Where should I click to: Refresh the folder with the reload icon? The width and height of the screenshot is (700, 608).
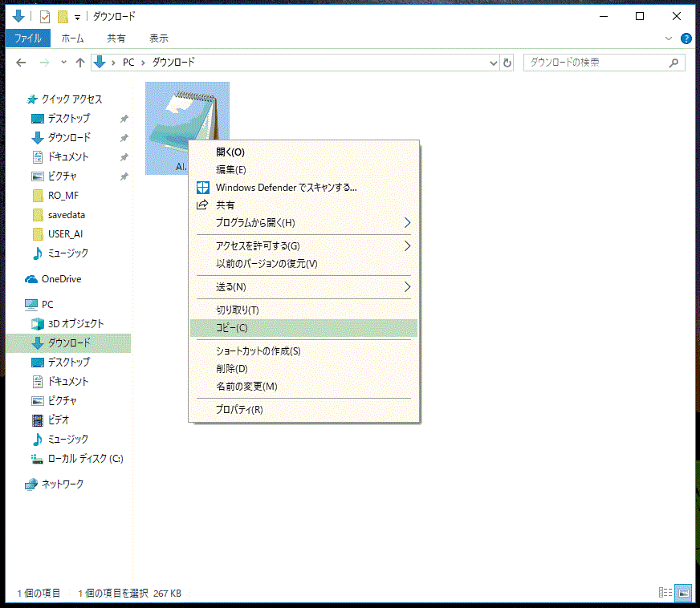pos(507,63)
